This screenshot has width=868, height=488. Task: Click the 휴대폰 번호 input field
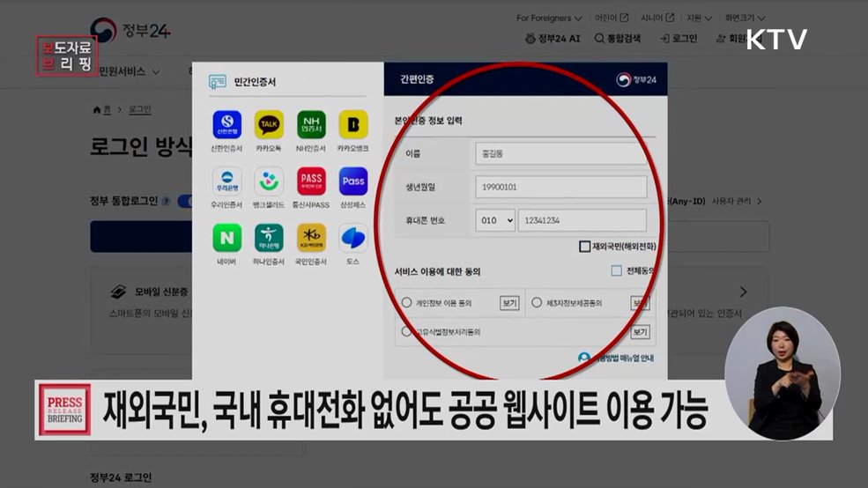pos(582,220)
